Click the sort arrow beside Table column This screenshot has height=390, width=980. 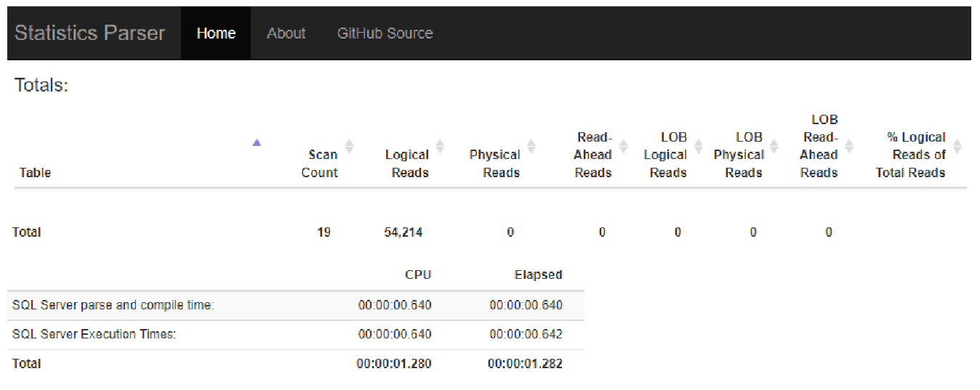click(257, 142)
